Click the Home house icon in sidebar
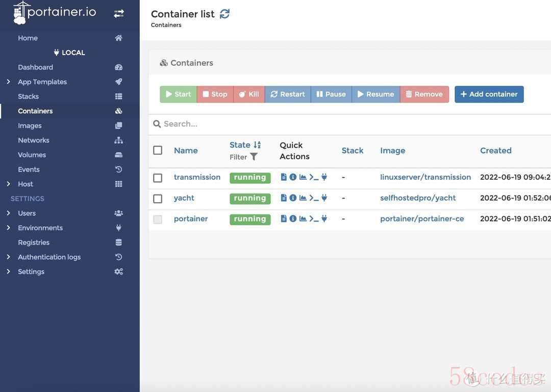Screen dimensions: 551x392 pyautogui.click(x=119, y=38)
